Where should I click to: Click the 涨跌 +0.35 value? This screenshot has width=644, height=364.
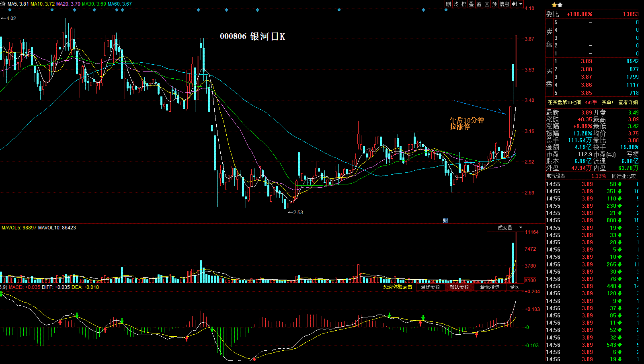click(x=585, y=120)
